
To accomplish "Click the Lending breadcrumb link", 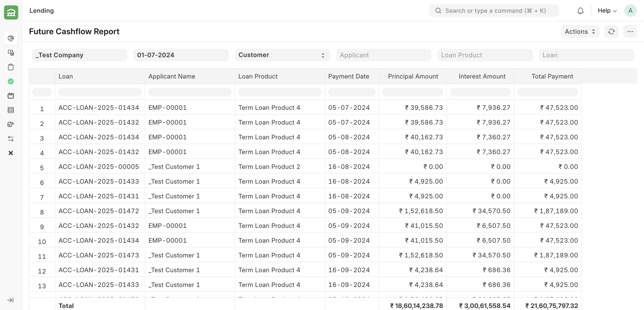I will 41,11.
